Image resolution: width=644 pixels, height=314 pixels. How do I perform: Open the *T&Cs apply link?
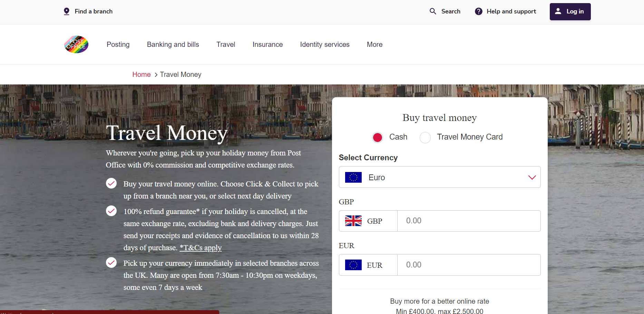(201, 248)
